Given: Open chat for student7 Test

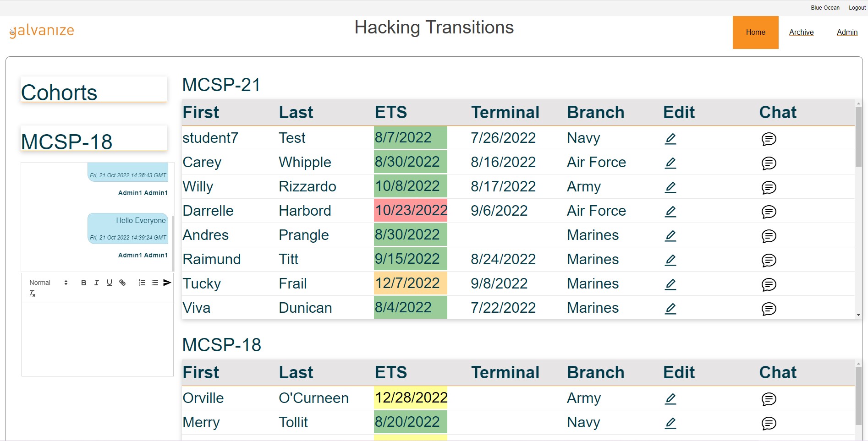Looking at the screenshot, I should [769, 139].
